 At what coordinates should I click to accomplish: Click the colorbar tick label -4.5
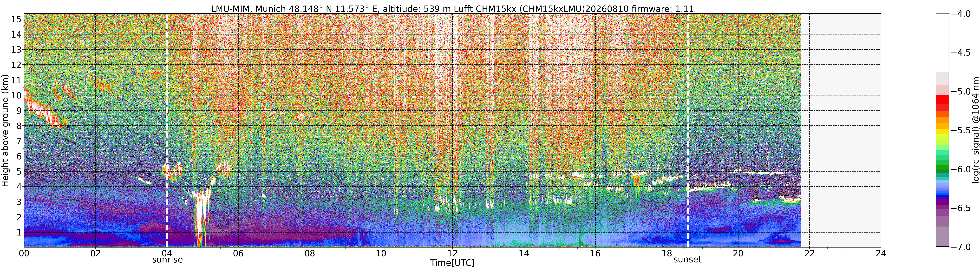pyautogui.click(x=961, y=53)
